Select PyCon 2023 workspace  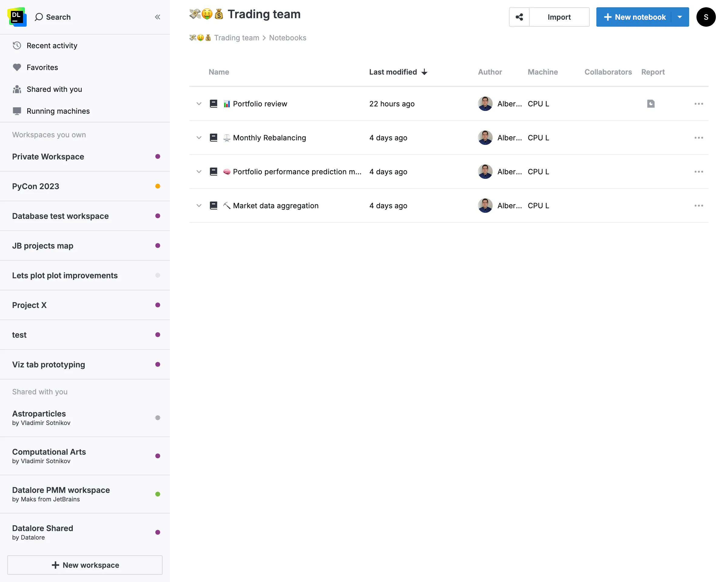pyautogui.click(x=85, y=186)
